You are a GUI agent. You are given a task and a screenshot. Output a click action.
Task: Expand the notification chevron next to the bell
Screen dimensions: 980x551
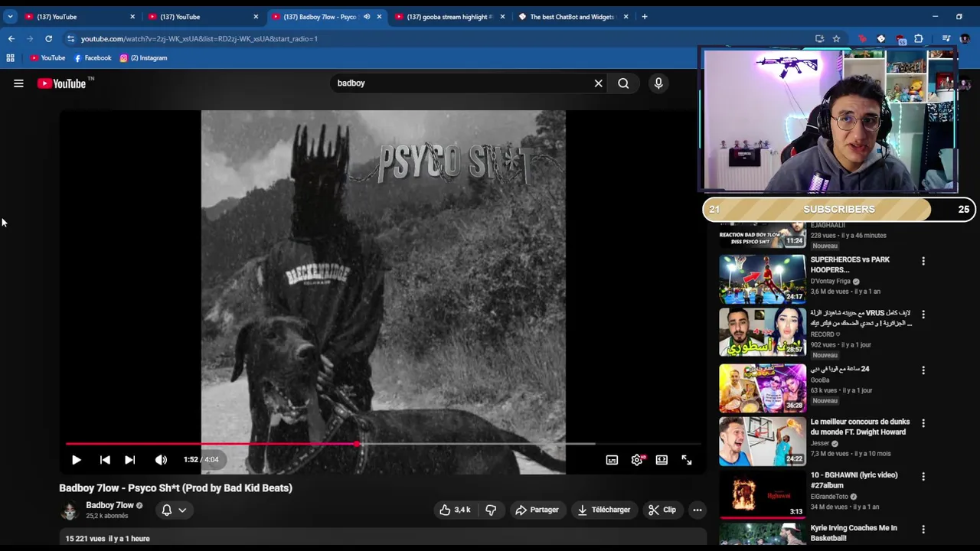tap(182, 510)
